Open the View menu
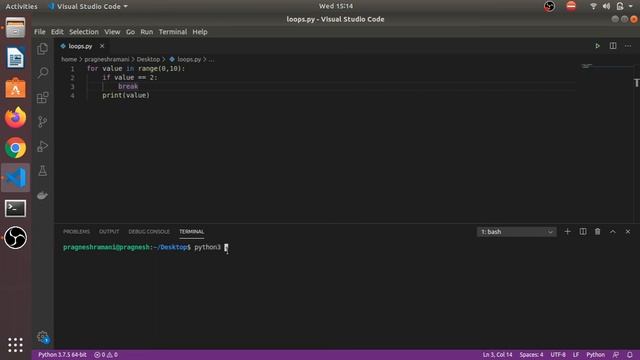The height and width of the screenshot is (360, 640). (x=112, y=32)
